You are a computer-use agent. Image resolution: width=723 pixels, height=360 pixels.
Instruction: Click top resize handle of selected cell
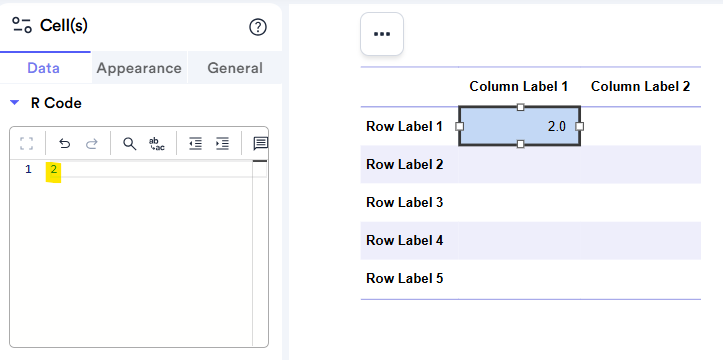521,107
